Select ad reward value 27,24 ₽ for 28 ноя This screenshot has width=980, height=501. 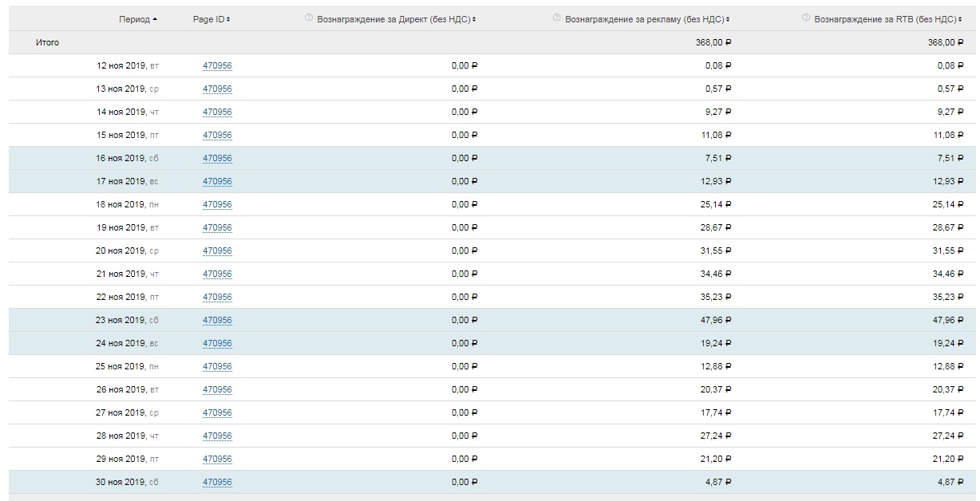point(716,436)
